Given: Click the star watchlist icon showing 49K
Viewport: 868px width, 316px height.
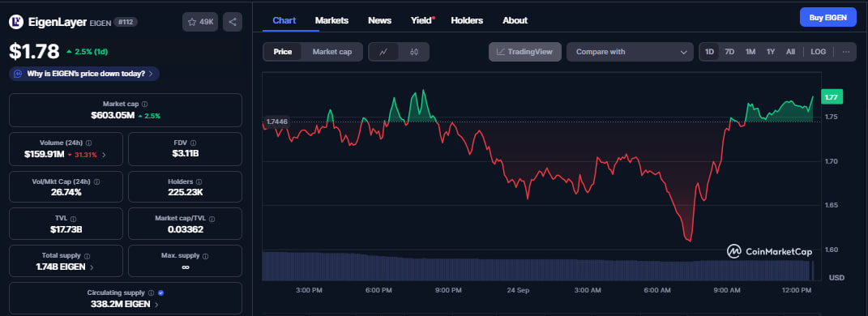Looking at the screenshot, I should point(200,22).
